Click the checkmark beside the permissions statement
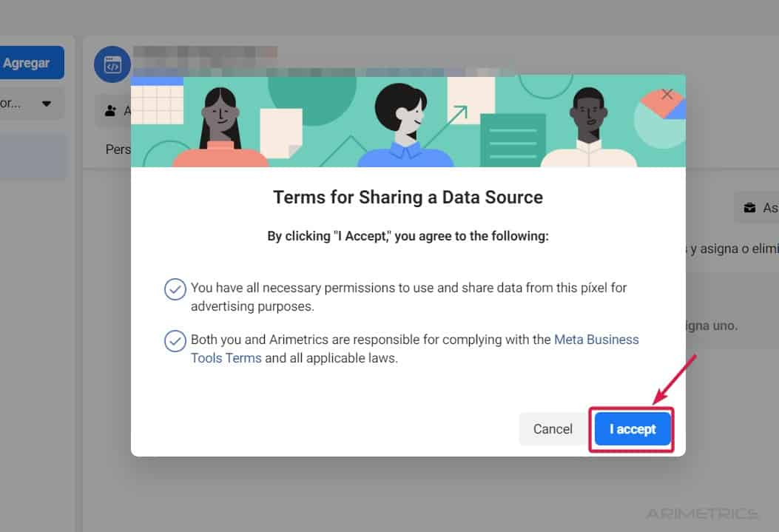Image resolution: width=779 pixels, height=532 pixels. (x=175, y=289)
